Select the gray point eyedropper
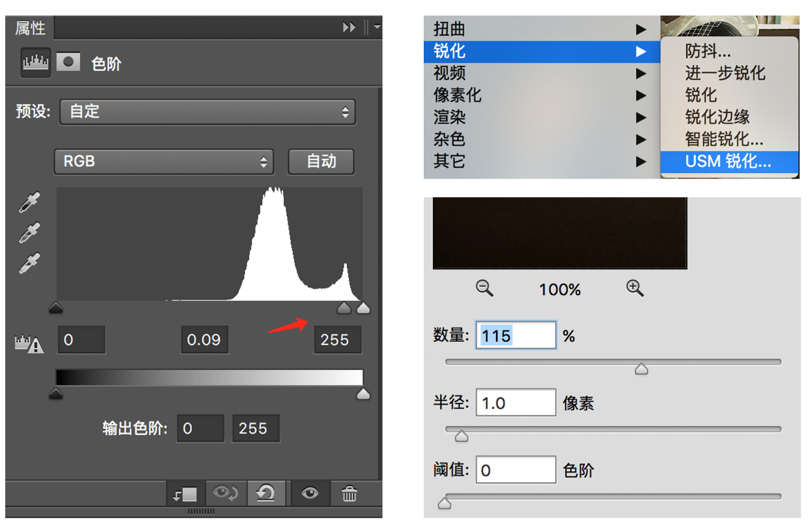Viewport: 812px width, 531px height. point(30,234)
